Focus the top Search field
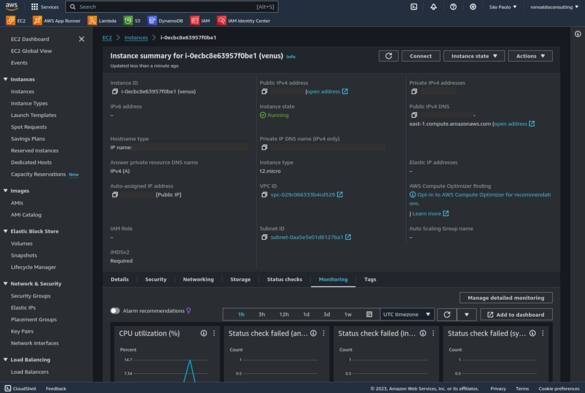 (x=172, y=7)
